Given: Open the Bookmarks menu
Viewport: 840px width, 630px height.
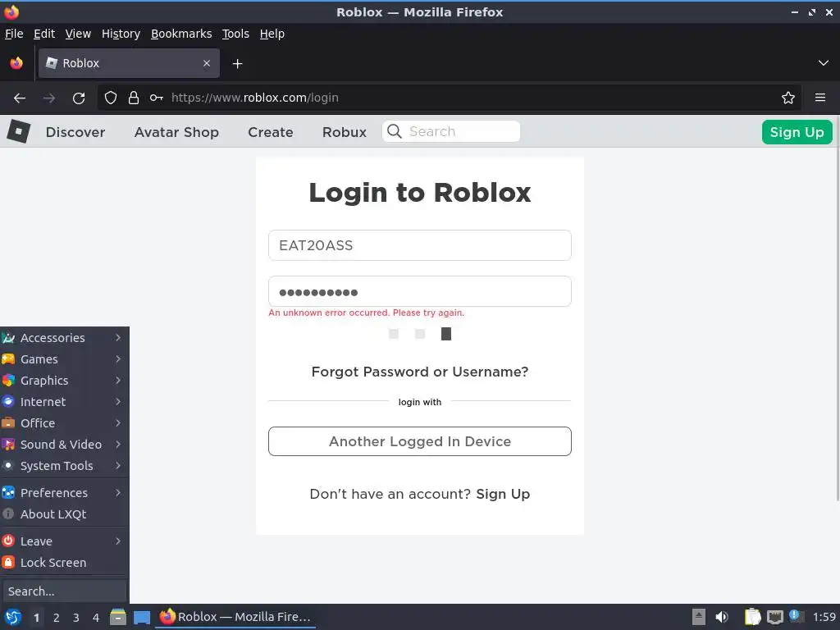Looking at the screenshot, I should [x=181, y=34].
